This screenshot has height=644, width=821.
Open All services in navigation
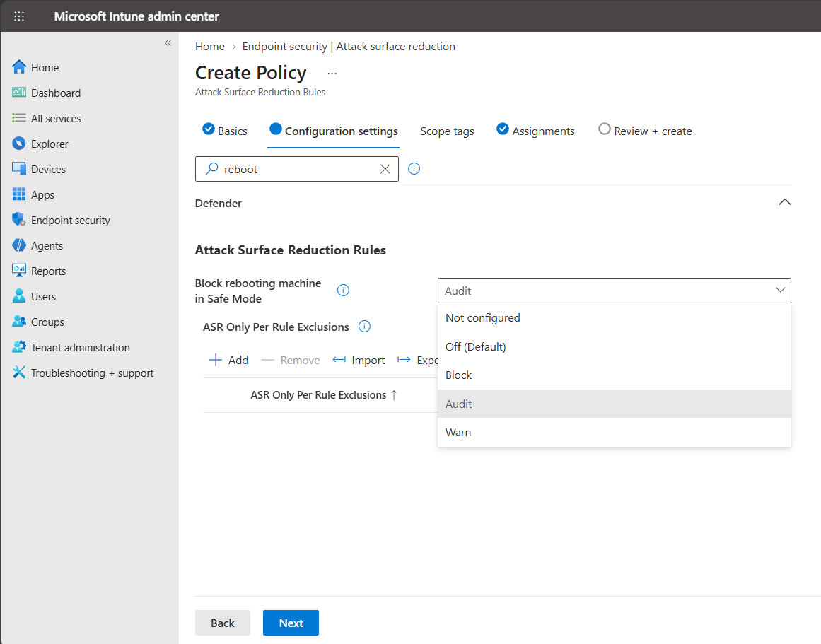[56, 118]
